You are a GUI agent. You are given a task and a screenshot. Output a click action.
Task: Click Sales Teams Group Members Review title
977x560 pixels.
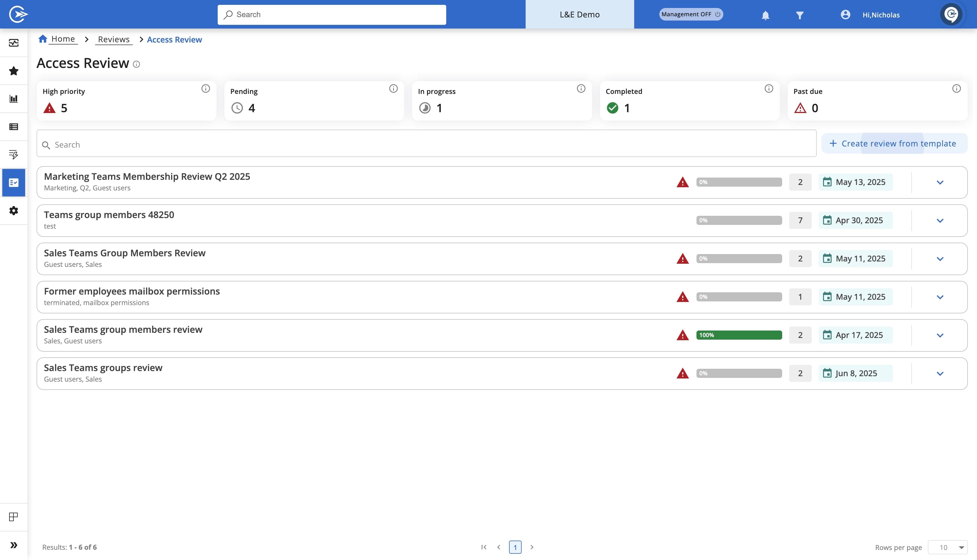(125, 253)
